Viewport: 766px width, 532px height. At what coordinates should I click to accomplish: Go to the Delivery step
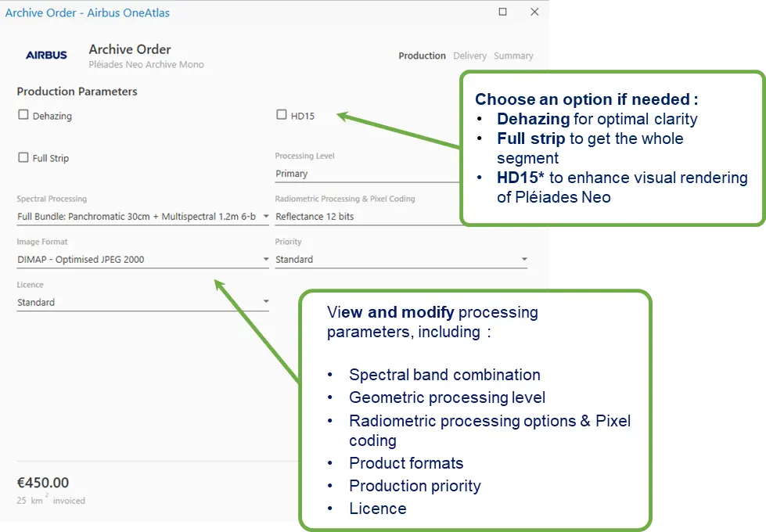470,56
